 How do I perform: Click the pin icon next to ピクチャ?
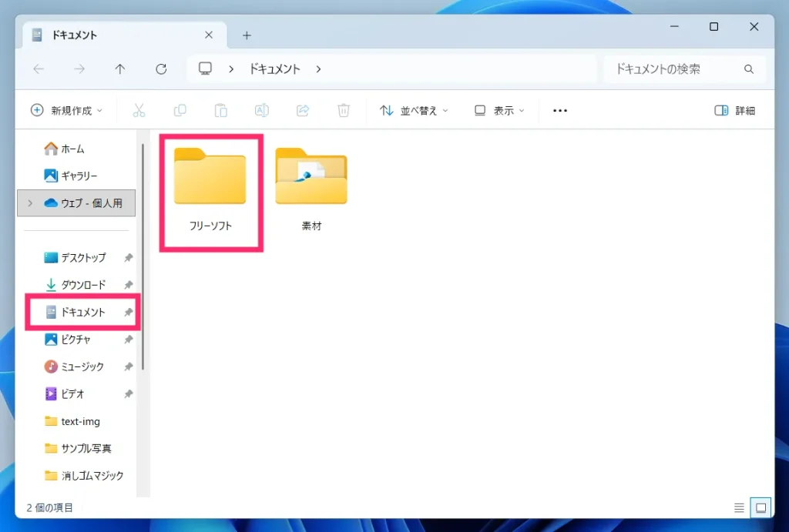pos(129,340)
